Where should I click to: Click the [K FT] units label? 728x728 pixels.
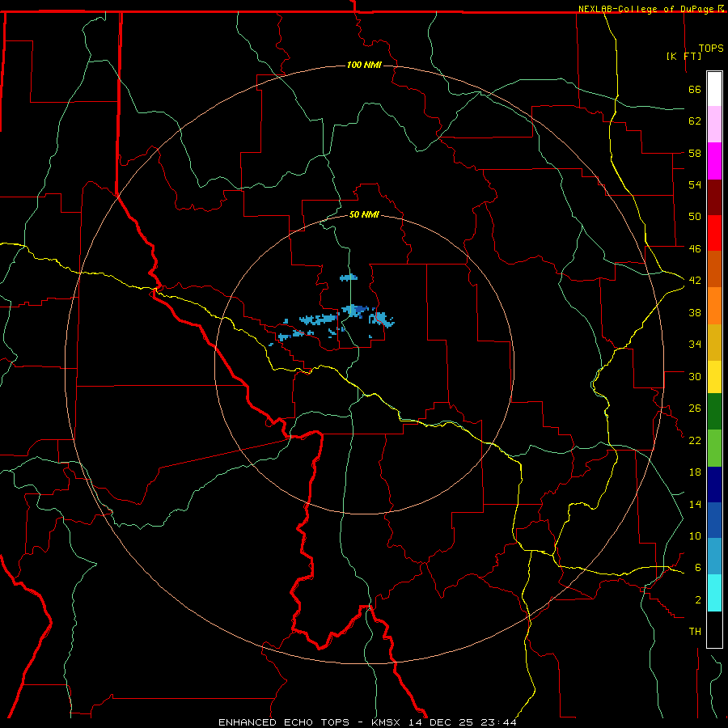[684, 56]
